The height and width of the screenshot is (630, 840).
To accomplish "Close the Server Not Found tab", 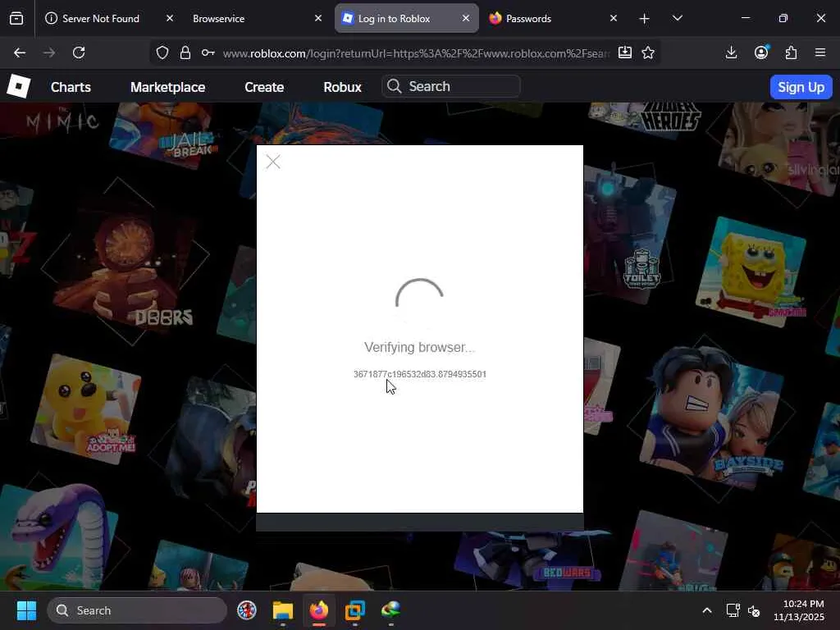I will click(169, 18).
